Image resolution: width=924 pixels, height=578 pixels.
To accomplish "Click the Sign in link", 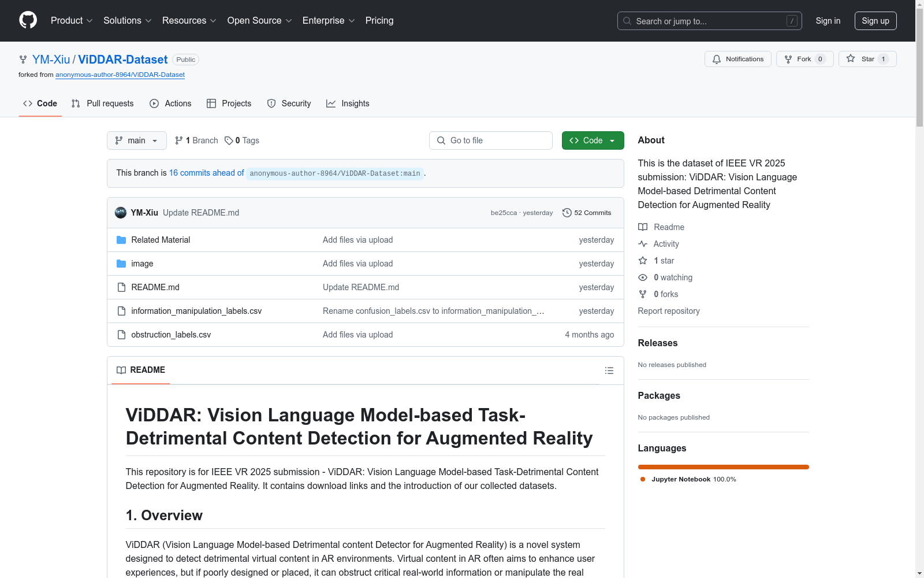I will pos(828,21).
